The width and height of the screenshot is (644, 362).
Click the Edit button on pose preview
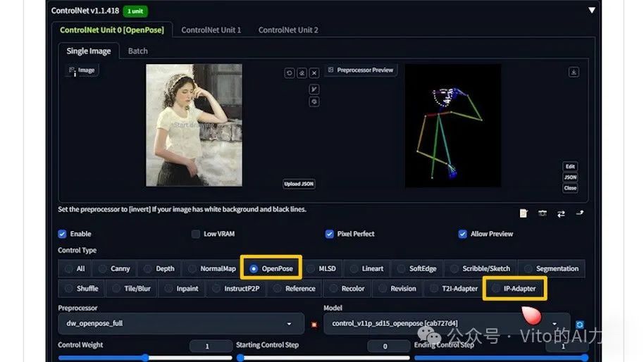click(570, 166)
